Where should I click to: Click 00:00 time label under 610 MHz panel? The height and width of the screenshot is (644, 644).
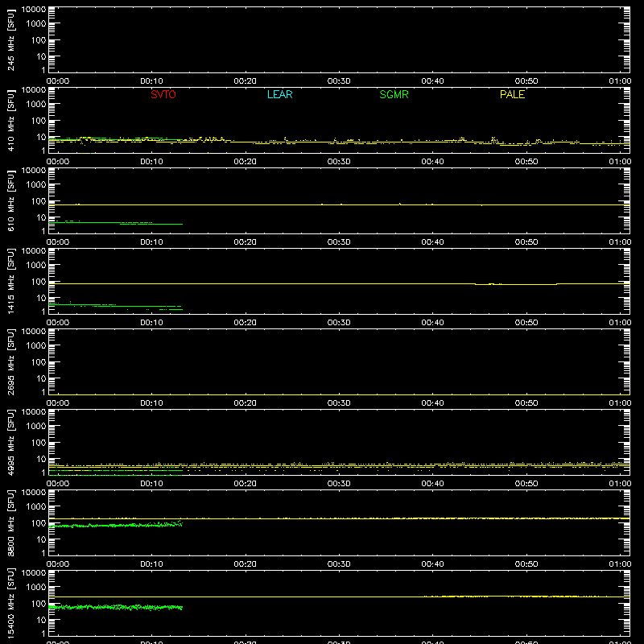58,242
